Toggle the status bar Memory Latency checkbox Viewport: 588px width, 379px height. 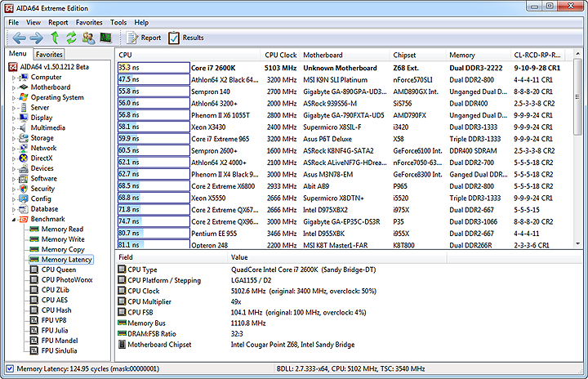(x=10, y=369)
